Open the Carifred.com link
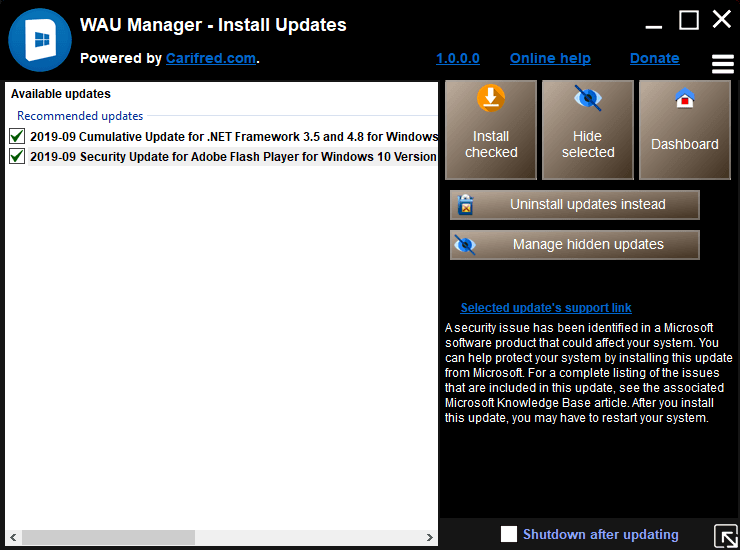 click(x=210, y=58)
